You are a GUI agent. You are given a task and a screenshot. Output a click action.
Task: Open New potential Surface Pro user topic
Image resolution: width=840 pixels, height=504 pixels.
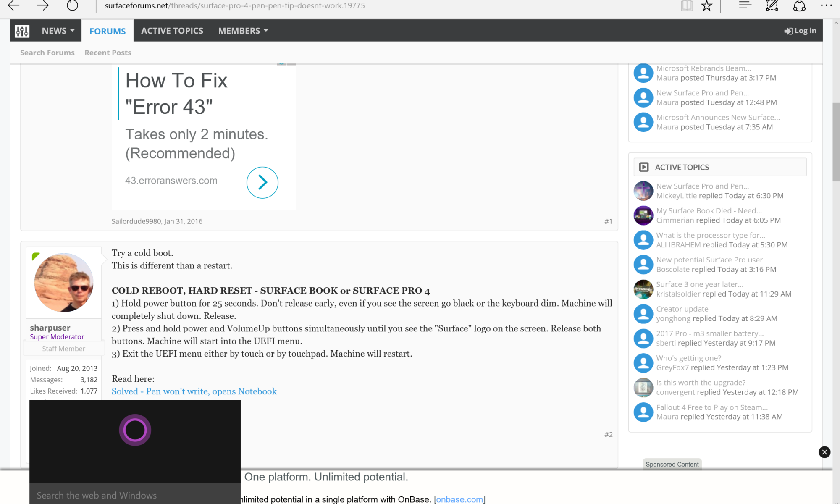pyautogui.click(x=709, y=260)
